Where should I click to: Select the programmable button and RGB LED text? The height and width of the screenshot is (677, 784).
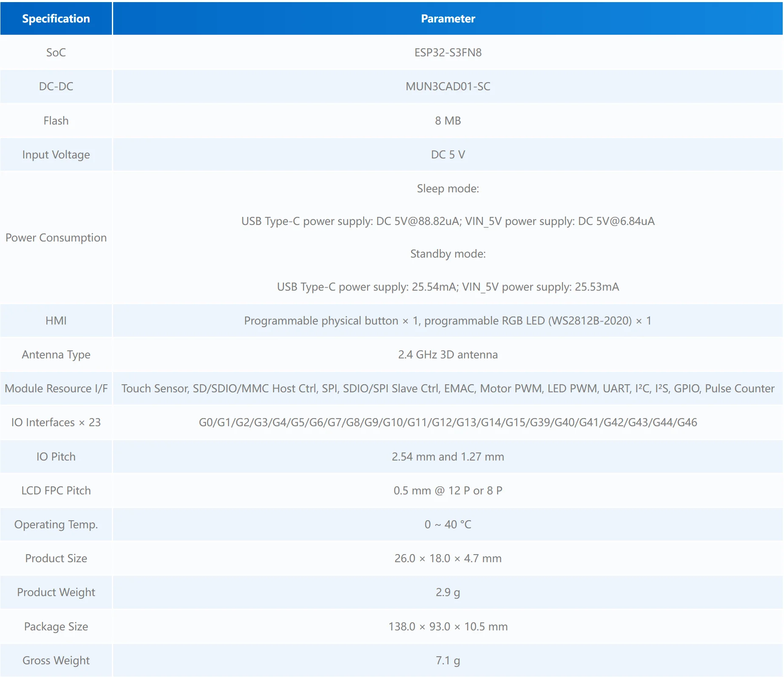pos(448,321)
